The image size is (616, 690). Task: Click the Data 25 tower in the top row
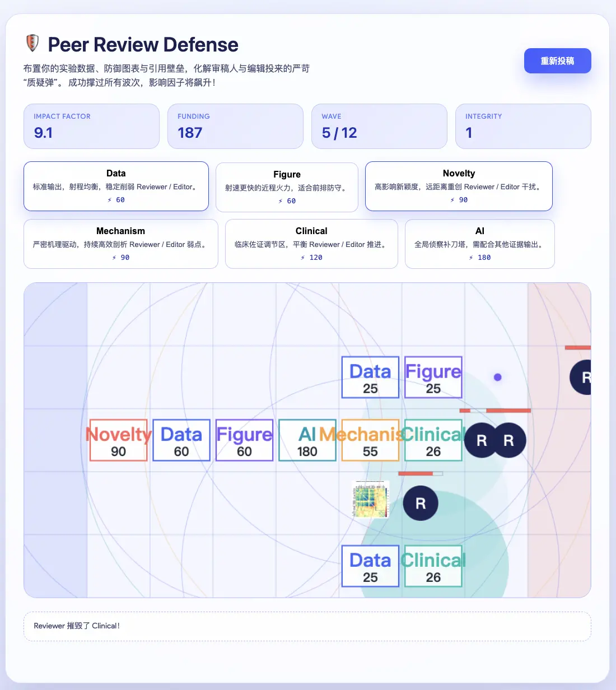[370, 377]
